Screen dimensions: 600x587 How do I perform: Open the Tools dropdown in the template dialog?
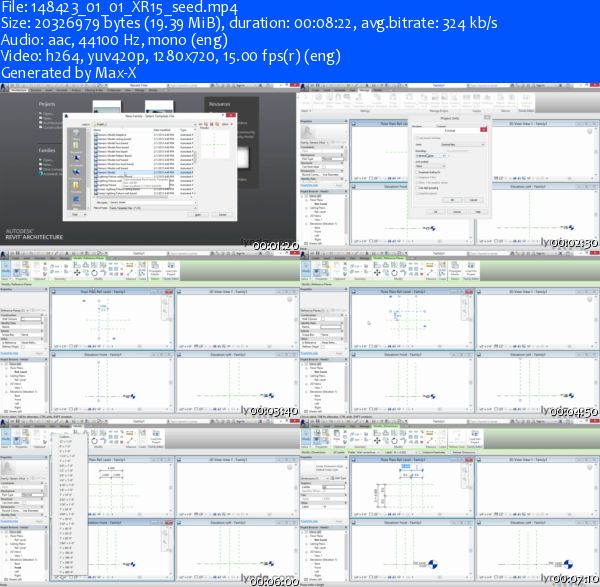click(x=77, y=215)
